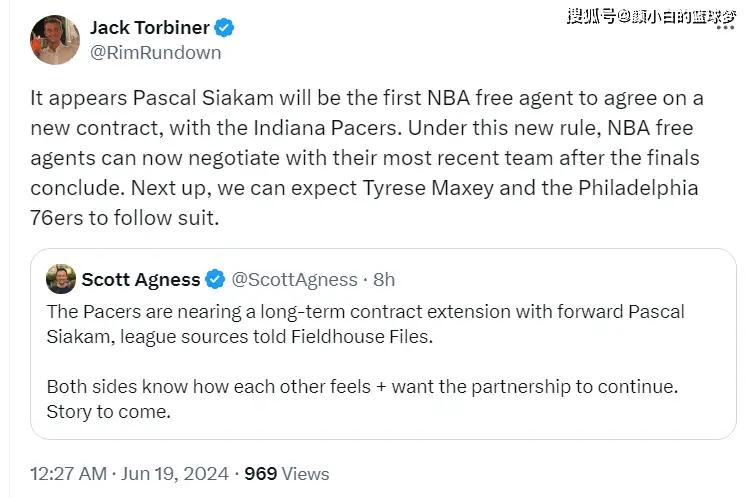Open Jack Torbiner's profile picture
The width and height of the screenshot is (751, 498).
coord(55,39)
